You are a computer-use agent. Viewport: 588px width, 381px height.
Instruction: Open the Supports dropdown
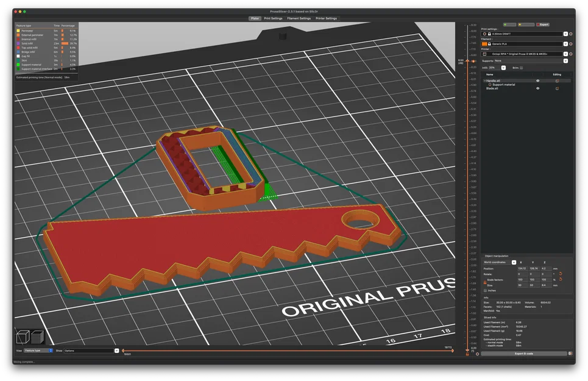tap(565, 61)
